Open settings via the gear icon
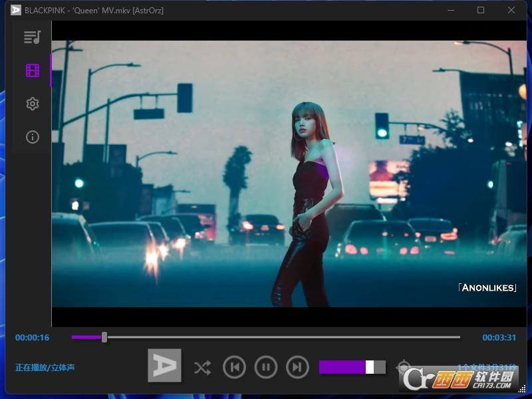532x399 pixels. coord(33,104)
